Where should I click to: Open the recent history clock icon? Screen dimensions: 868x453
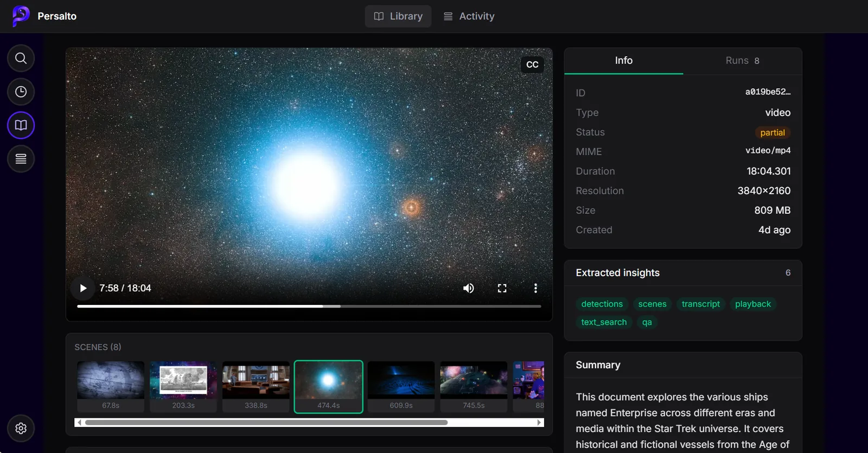(21, 92)
